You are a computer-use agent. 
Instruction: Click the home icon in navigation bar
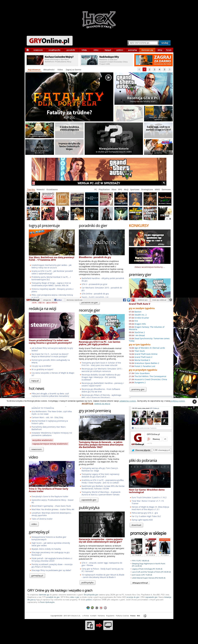tap(28, 50)
